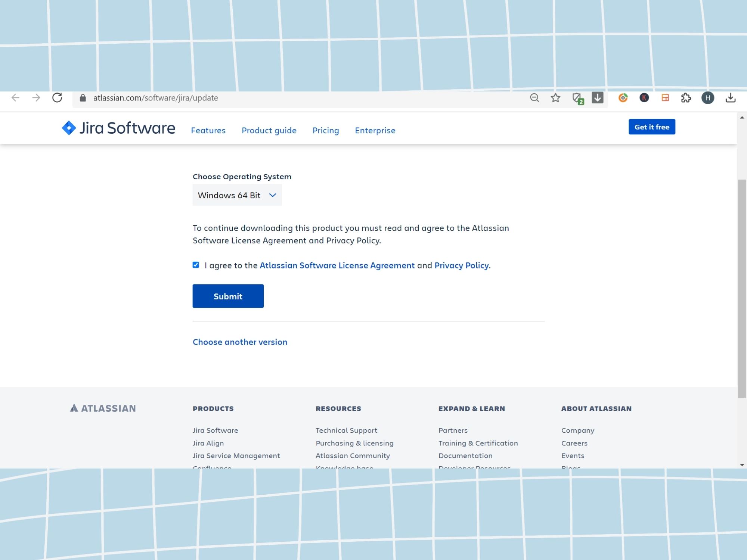Click the PRODUCTS footer heading

(213, 408)
